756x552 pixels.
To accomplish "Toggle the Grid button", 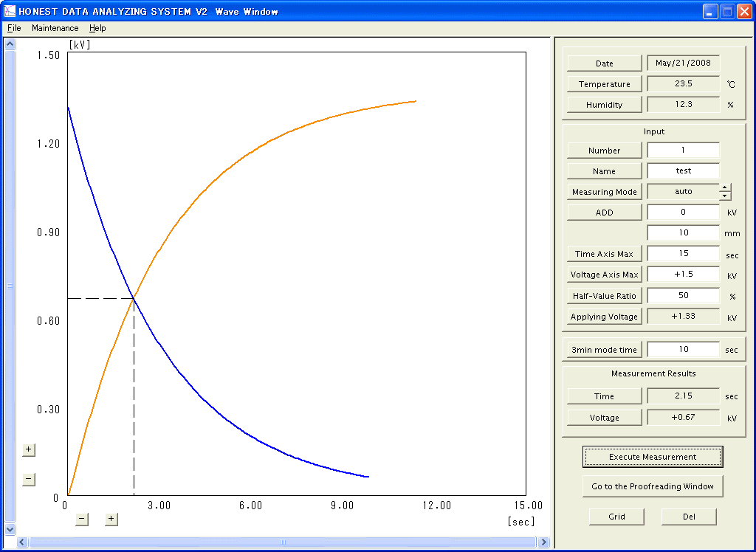I will coord(616,517).
